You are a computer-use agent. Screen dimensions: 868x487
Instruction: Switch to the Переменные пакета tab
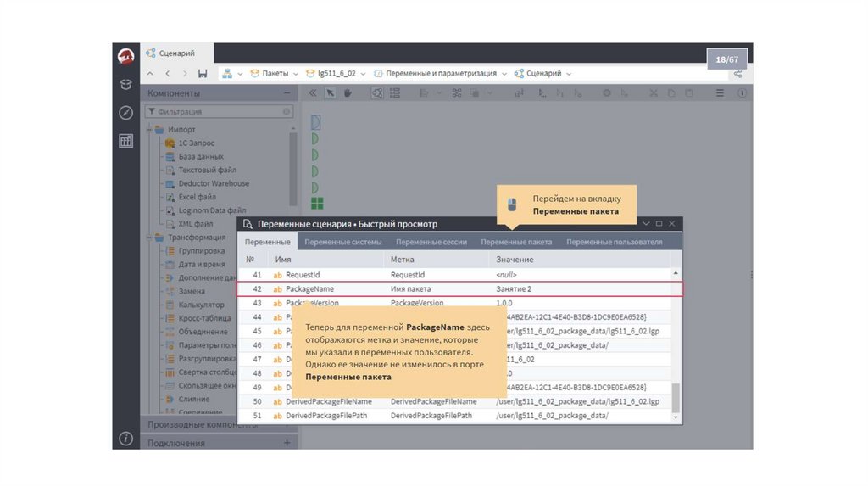click(516, 242)
